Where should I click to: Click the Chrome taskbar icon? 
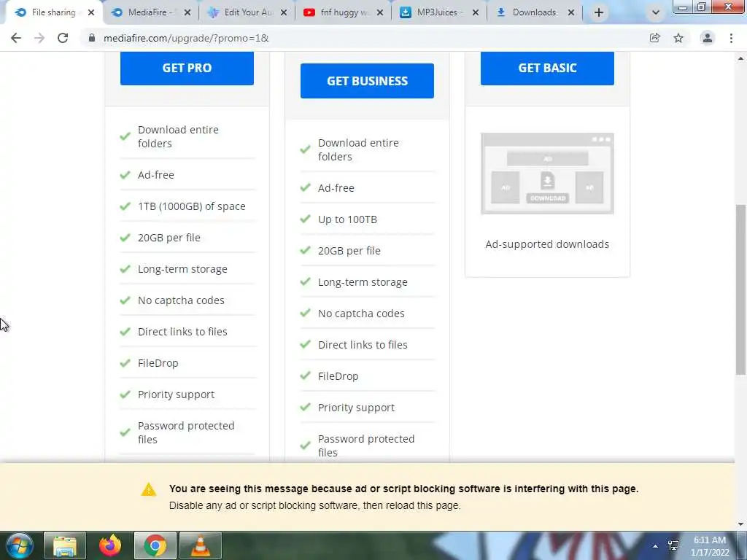(155, 545)
